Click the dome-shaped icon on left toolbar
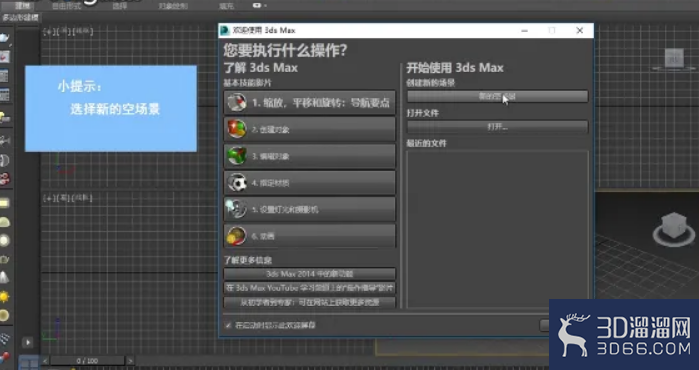Viewport: 699px width, 370px height. click(4, 222)
